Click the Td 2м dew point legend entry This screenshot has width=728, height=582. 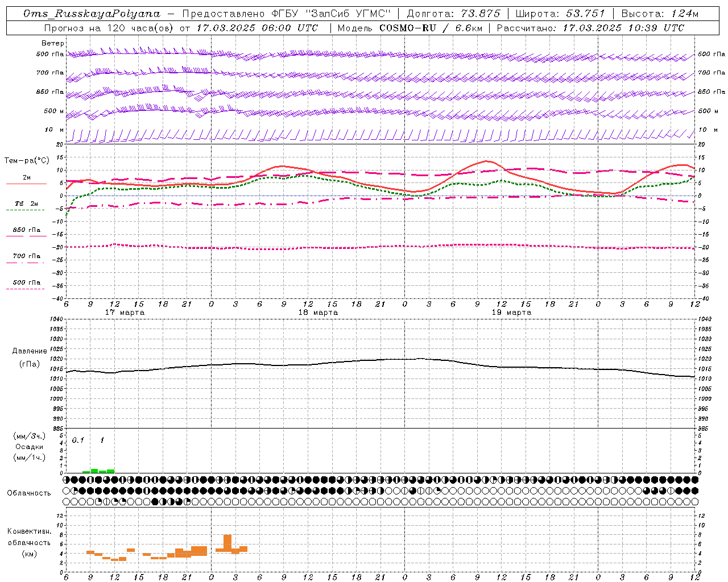click(x=26, y=203)
